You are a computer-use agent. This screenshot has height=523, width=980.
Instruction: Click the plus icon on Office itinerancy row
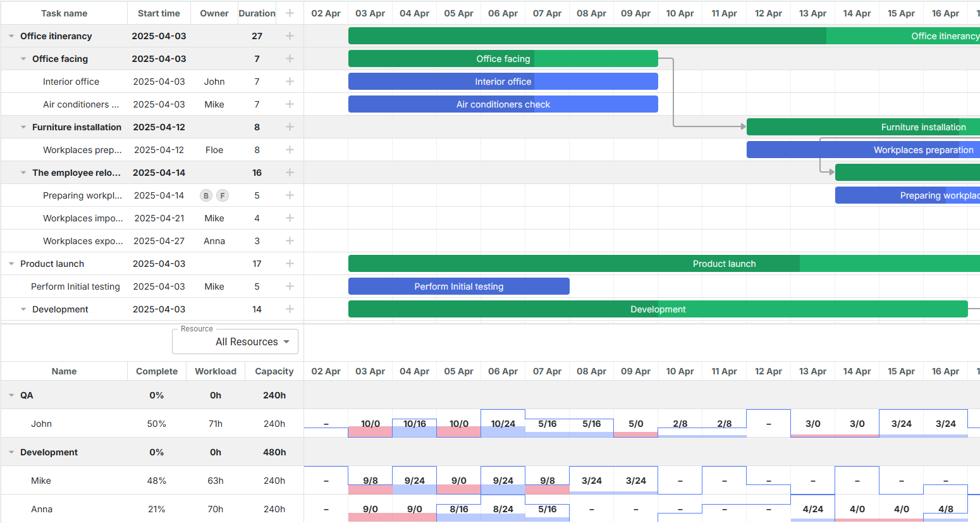290,36
